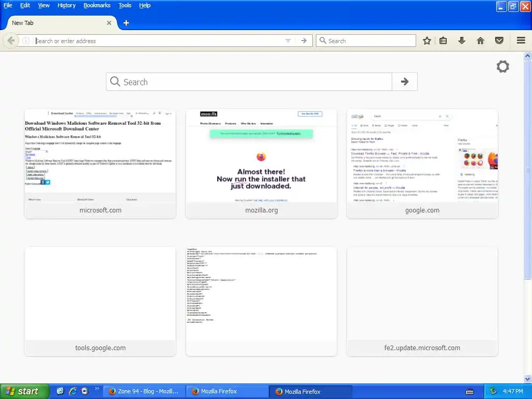The image size is (532, 399).
Task: Click the vertical scrollbar thumb
Action: (528, 170)
